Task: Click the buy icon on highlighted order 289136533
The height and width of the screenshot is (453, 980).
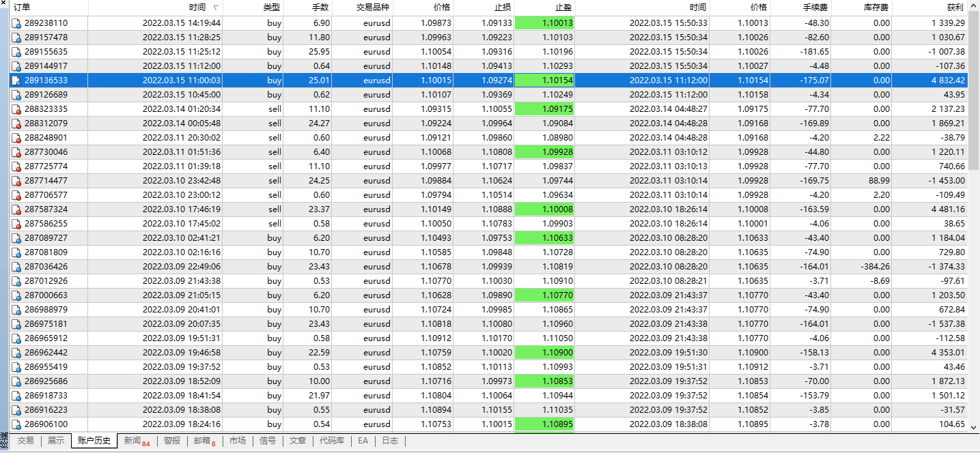Action: [16, 80]
